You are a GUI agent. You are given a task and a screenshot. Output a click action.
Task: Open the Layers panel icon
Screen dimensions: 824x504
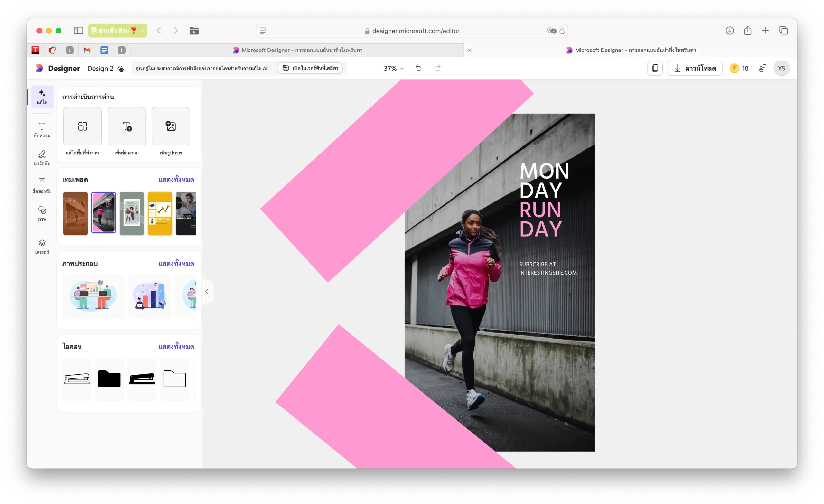42,247
